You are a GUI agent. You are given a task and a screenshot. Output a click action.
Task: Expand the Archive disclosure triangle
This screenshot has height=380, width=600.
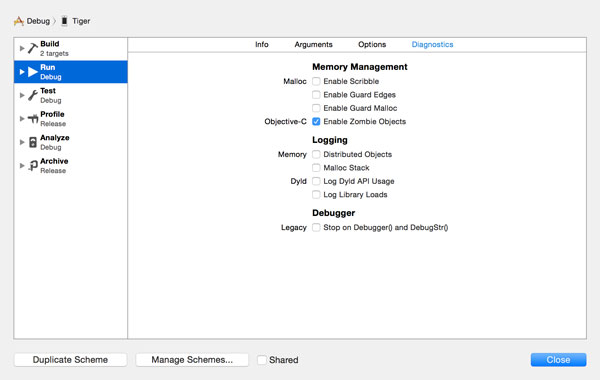(x=22, y=165)
